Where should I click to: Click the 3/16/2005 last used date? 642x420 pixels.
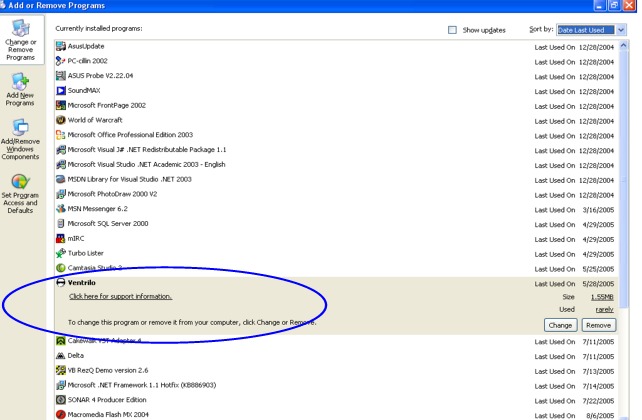(x=598, y=210)
